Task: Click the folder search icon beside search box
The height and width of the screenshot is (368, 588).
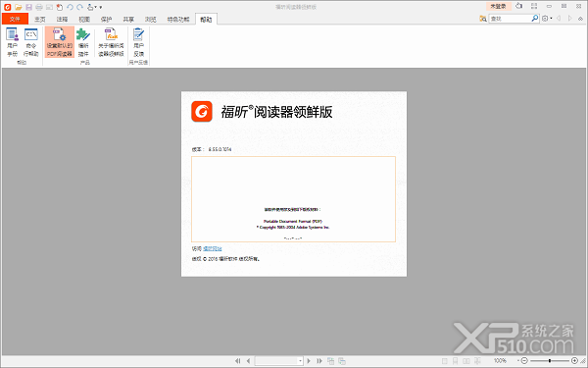Action: (x=483, y=19)
